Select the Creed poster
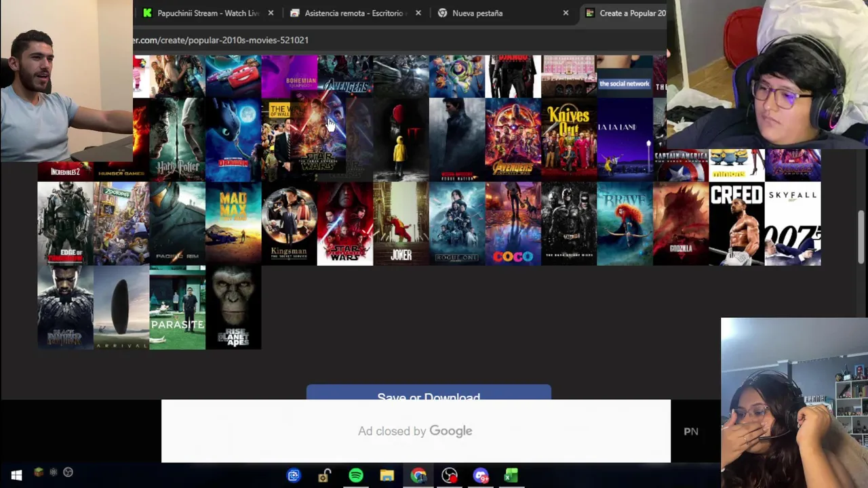 (736, 224)
